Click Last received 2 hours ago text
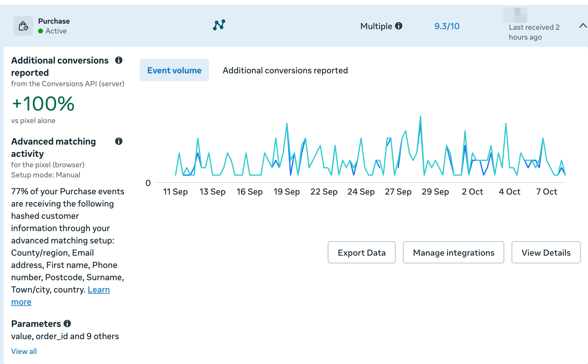The width and height of the screenshot is (588, 364). coord(534,32)
